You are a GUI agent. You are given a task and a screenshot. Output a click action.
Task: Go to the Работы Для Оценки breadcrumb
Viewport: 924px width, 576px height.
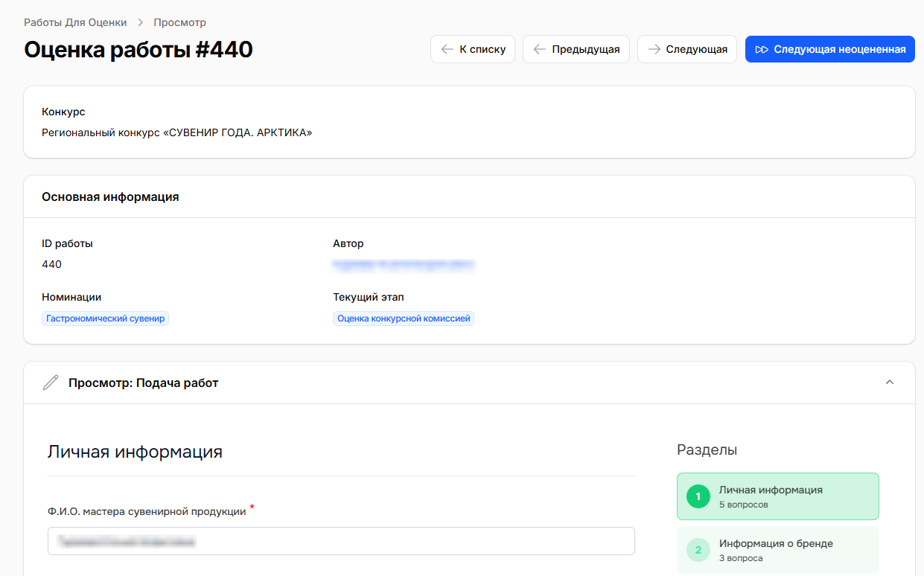pyautogui.click(x=75, y=22)
